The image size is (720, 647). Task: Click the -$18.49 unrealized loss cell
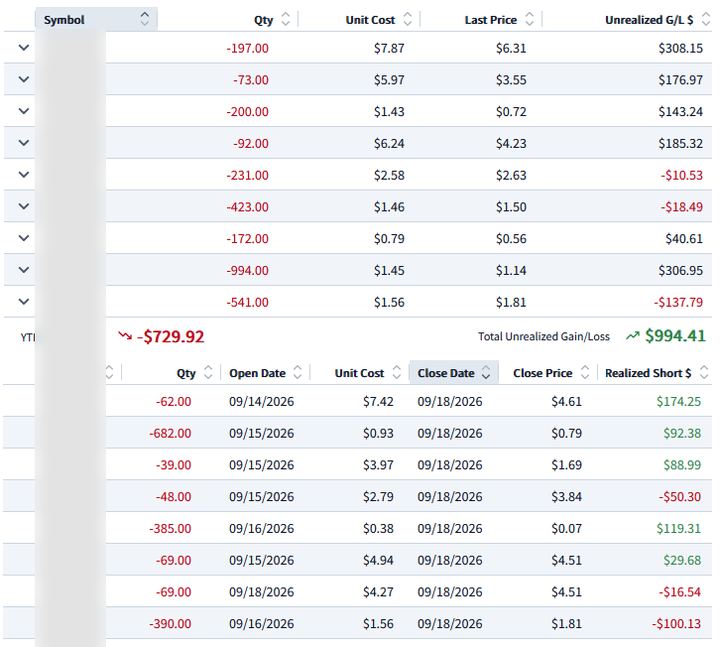pos(681,207)
